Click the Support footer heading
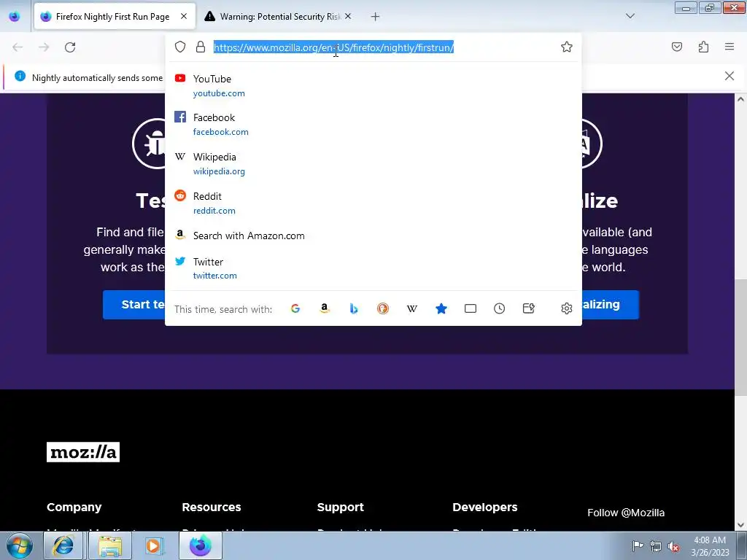This screenshot has width=747, height=560. coord(340,507)
